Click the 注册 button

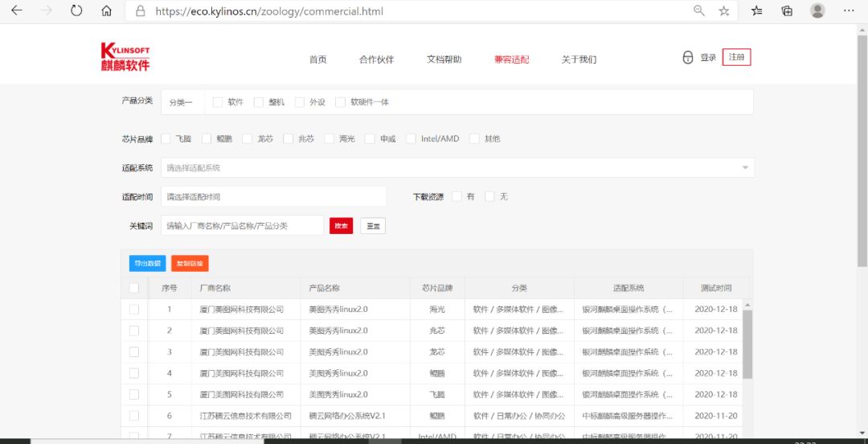coord(736,57)
